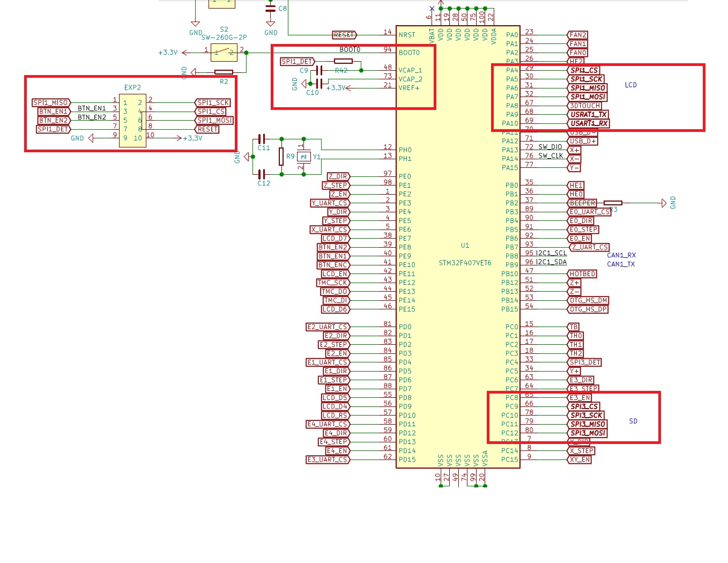Select the I2C1_SDA wire label
The width and height of the screenshot is (728, 563).
click(x=551, y=262)
